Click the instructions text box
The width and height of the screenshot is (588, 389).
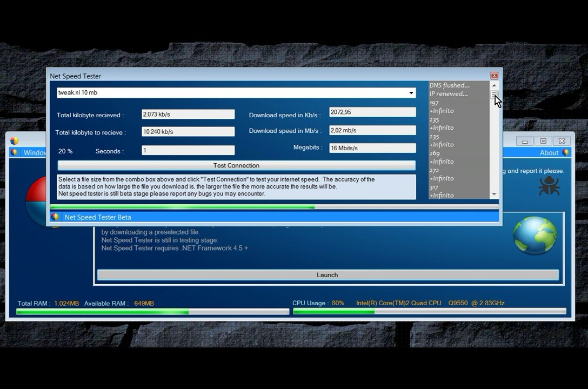236,186
